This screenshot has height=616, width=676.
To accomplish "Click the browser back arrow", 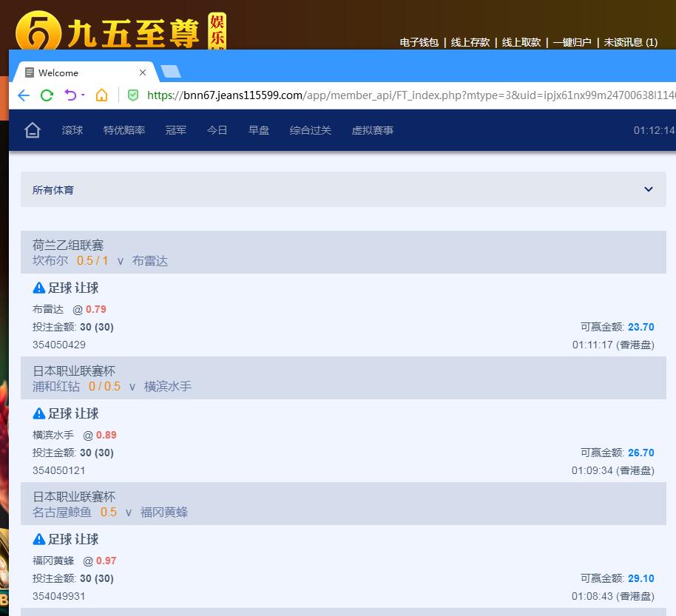I will (24, 95).
